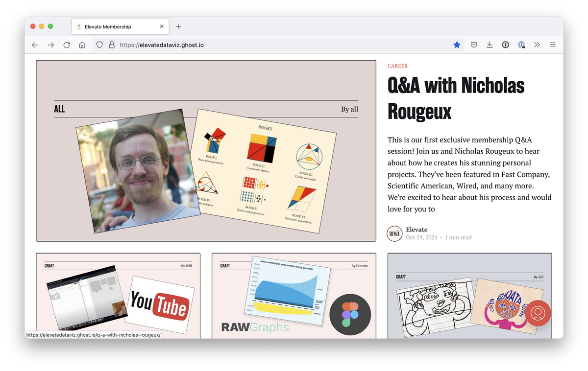
Task: Click the 'Oct 29, 2021' post date
Action: tap(421, 237)
